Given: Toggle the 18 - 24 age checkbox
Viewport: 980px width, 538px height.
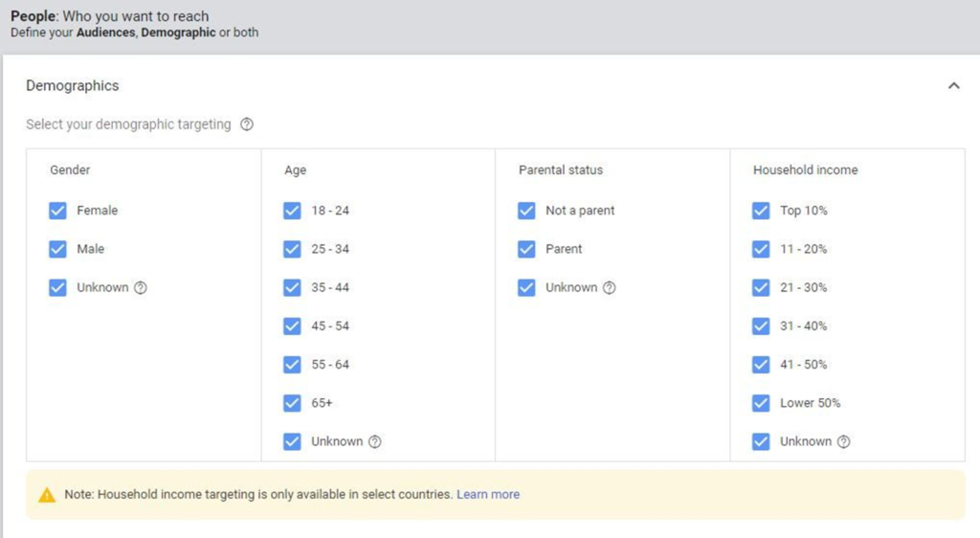Looking at the screenshot, I should tap(292, 211).
